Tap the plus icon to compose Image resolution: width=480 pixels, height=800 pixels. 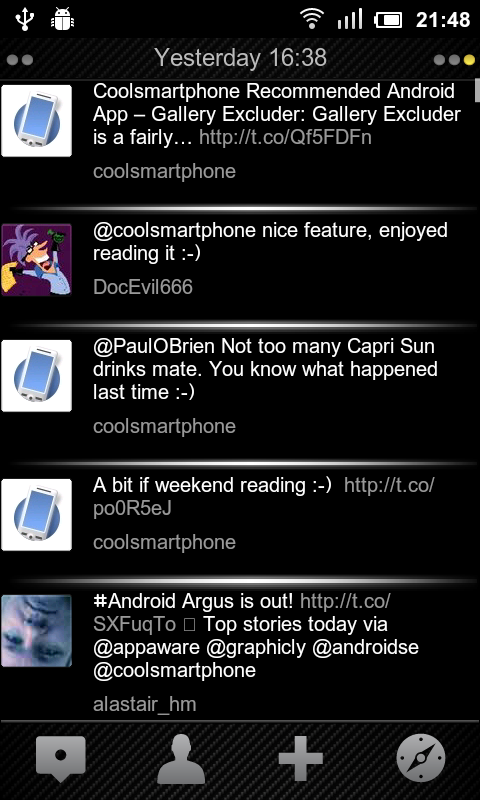[300, 759]
